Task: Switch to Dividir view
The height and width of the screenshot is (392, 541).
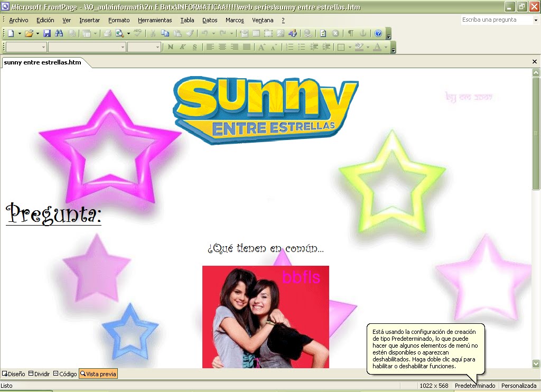Action: (39, 374)
